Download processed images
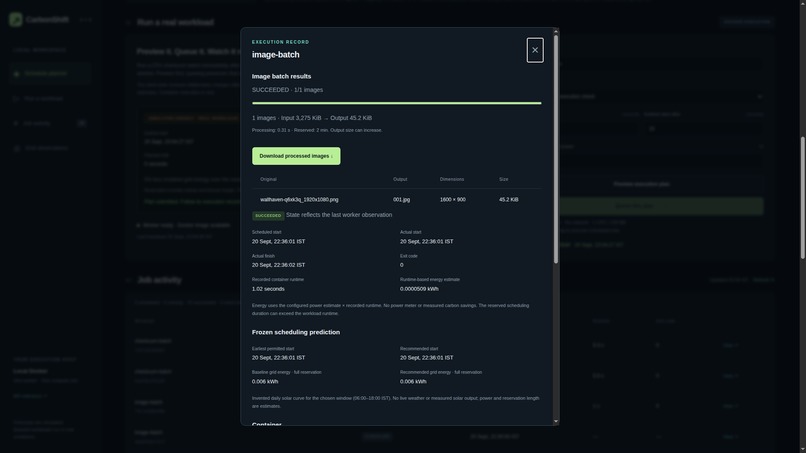The height and width of the screenshot is (453, 806). (x=296, y=156)
